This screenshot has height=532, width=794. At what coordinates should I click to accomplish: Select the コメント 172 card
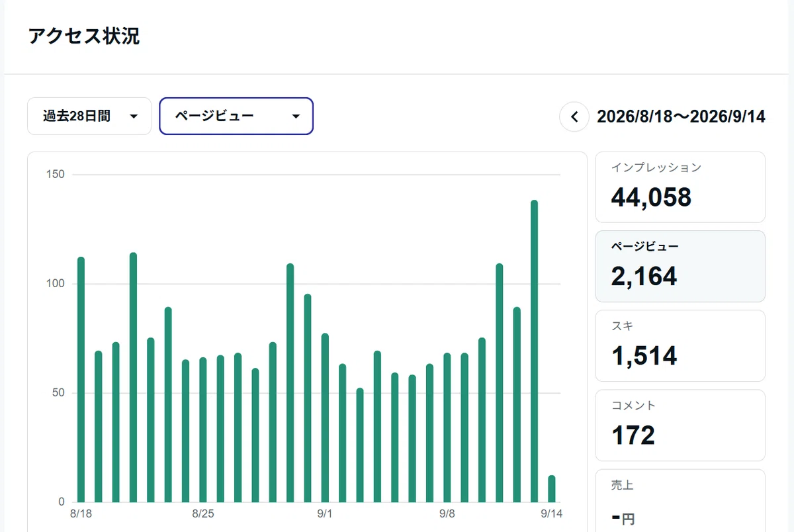pyautogui.click(x=680, y=425)
